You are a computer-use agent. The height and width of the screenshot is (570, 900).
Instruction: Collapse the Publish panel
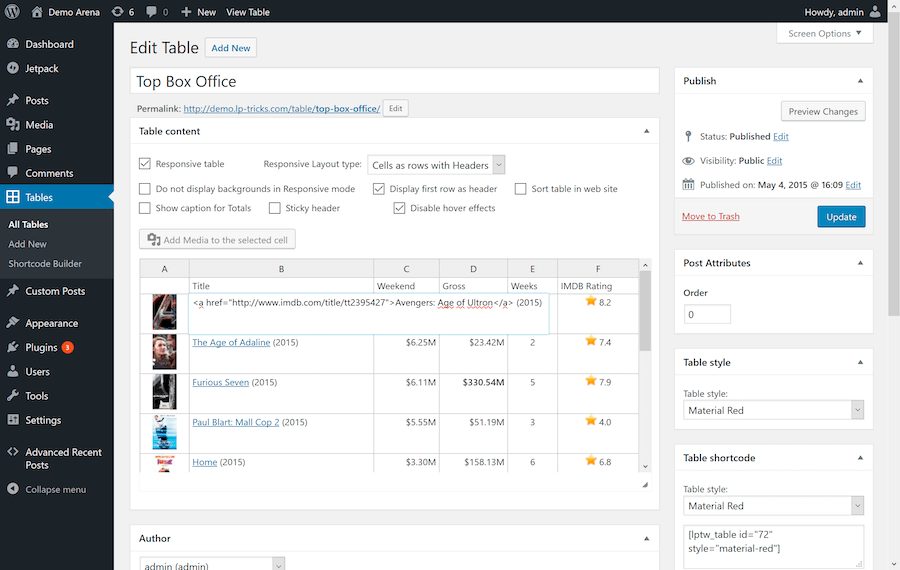click(860, 81)
